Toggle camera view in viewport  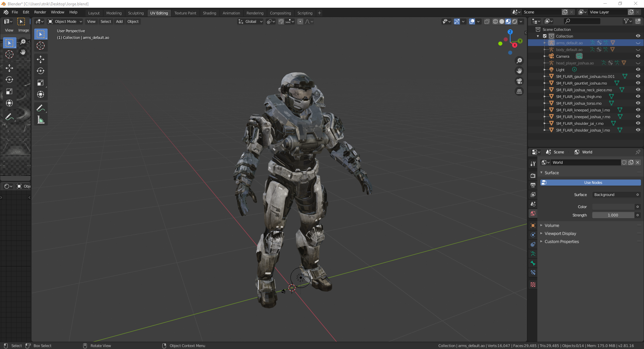[519, 81]
